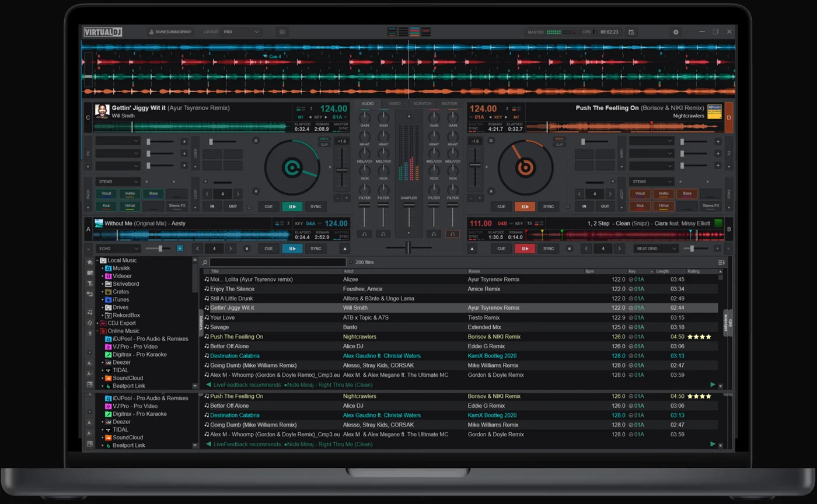Click the square stop icon on deck B

click(570, 249)
